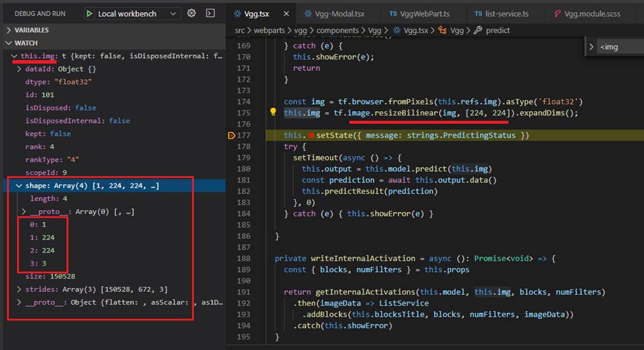The height and width of the screenshot is (350, 644).
Task: Click webparts breadcrumb segment
Action: [x=269, y=31]
